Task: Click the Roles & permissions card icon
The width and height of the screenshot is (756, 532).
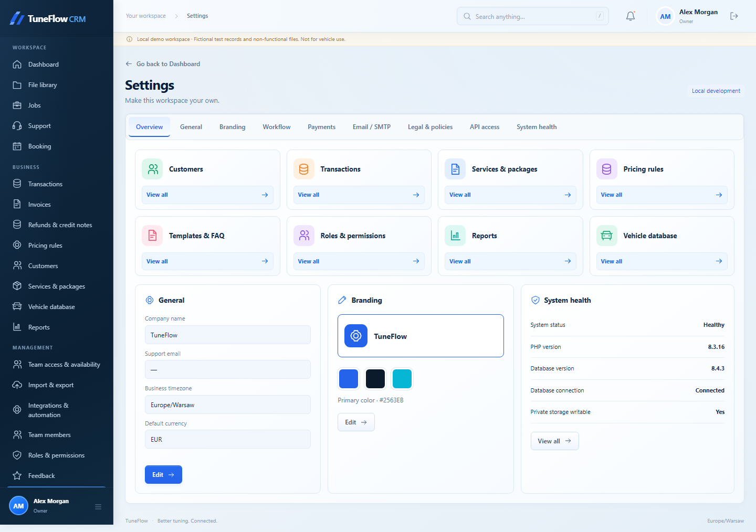Action: tap(304, 236)
